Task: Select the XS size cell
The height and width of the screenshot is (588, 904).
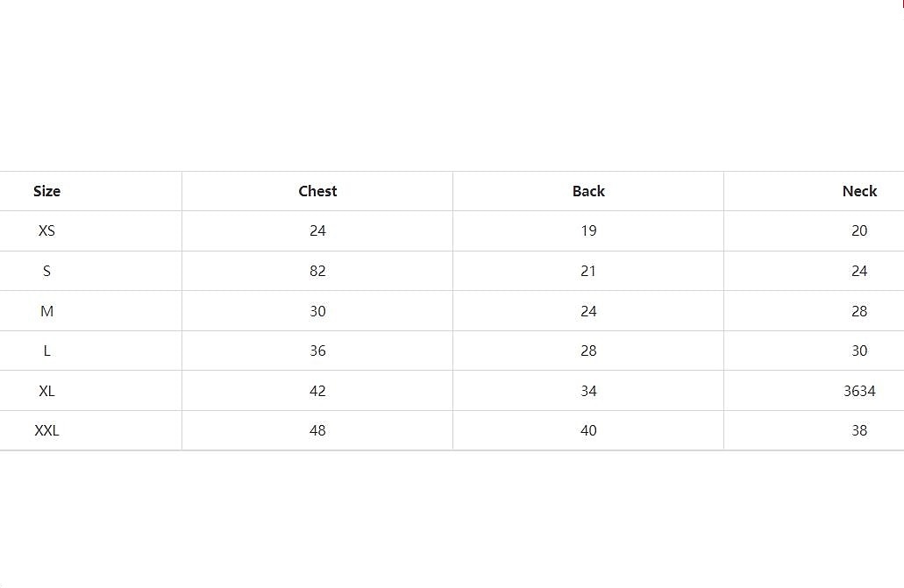Action: pos(46,231)
